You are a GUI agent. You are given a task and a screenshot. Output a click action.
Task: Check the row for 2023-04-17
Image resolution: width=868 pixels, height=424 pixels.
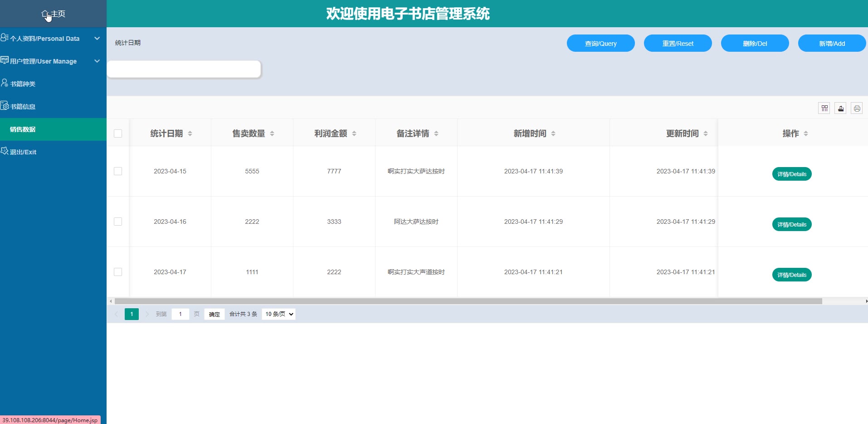118,272
